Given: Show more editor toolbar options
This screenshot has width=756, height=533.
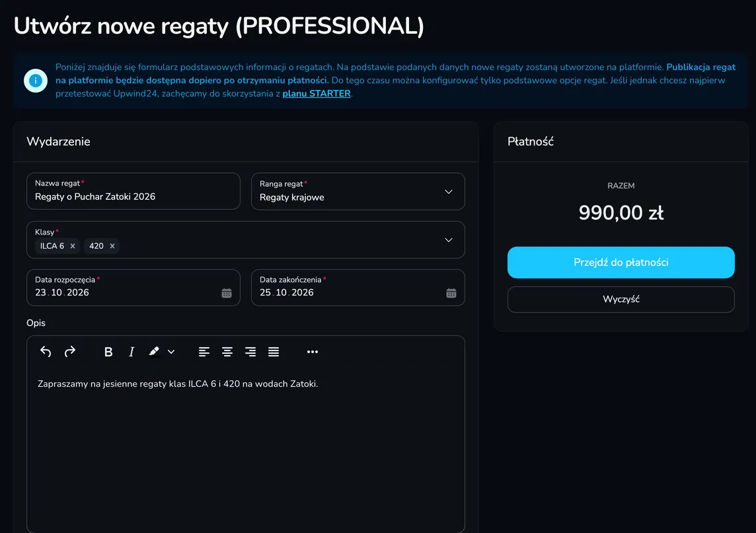Looking at the screenshot, I should [x=313, y=352].
